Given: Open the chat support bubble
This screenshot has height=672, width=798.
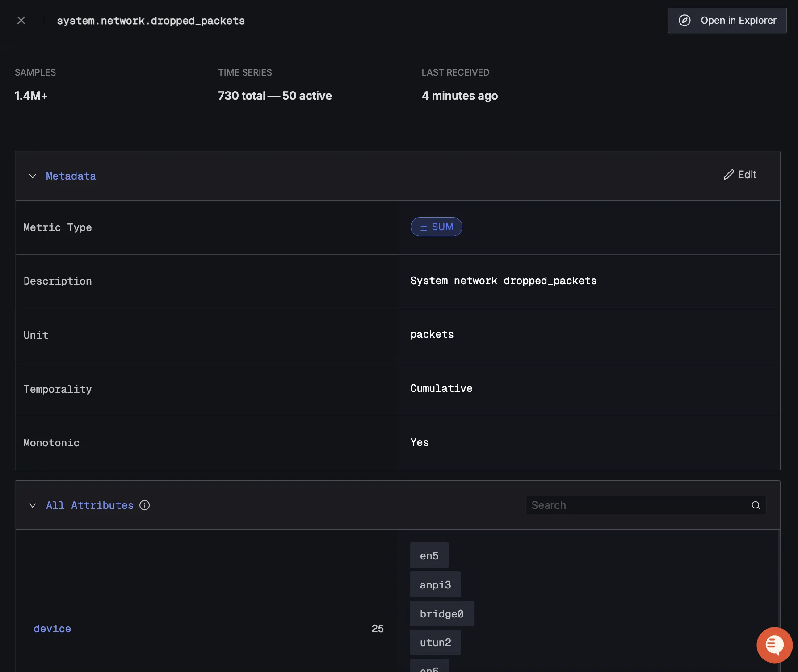Looking at the screenshot, I should pyautogui.click(x=774, y=645).
